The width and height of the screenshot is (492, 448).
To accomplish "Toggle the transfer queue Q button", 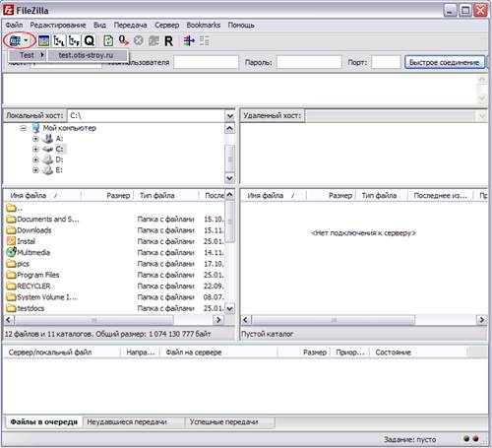I will point(90,41).
